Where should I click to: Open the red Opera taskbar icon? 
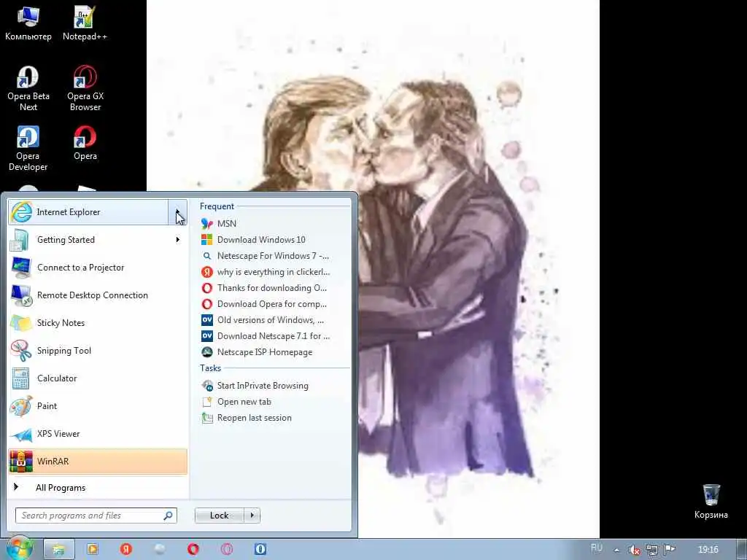[x=193, y=550]
